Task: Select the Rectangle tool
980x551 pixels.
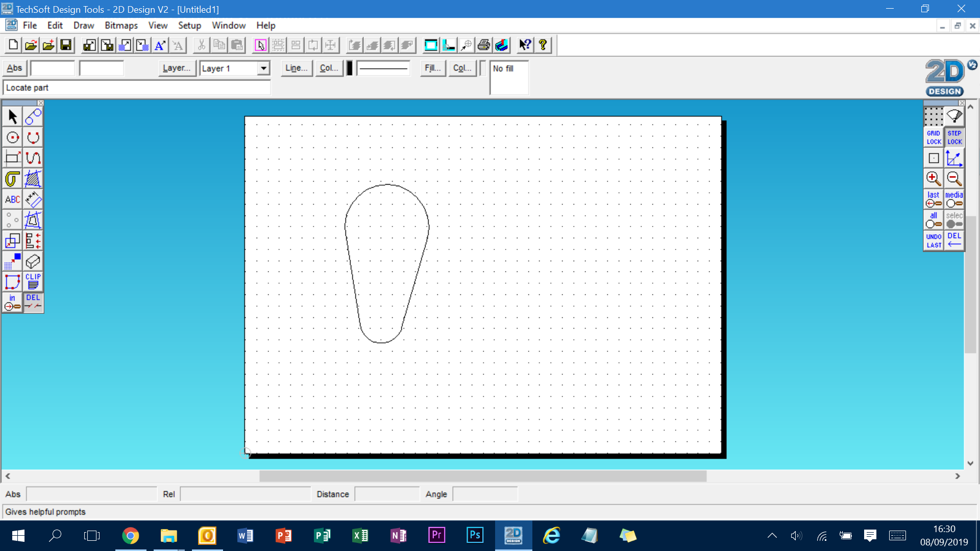Action: pos(12,157)
